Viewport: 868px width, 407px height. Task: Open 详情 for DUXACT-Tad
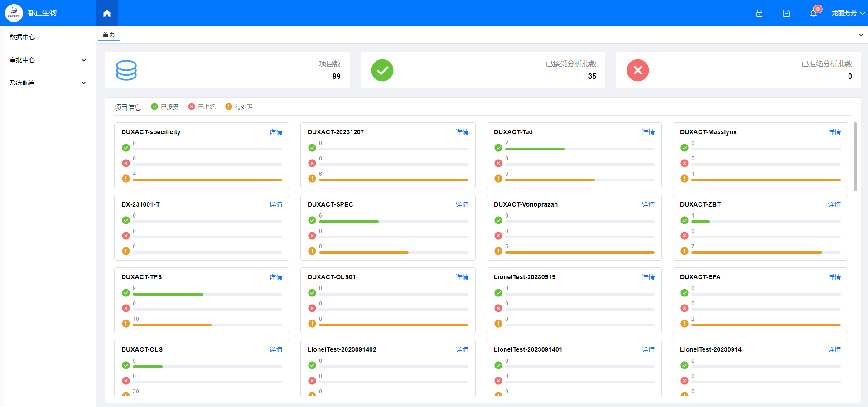[648, 132]
